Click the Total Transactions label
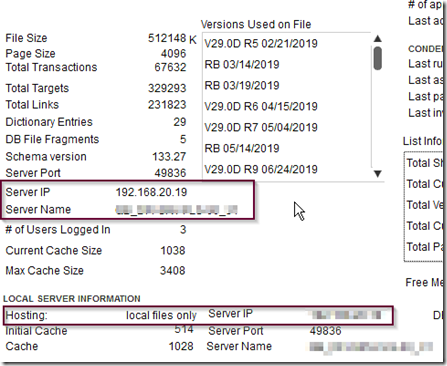 pos(51,67)
